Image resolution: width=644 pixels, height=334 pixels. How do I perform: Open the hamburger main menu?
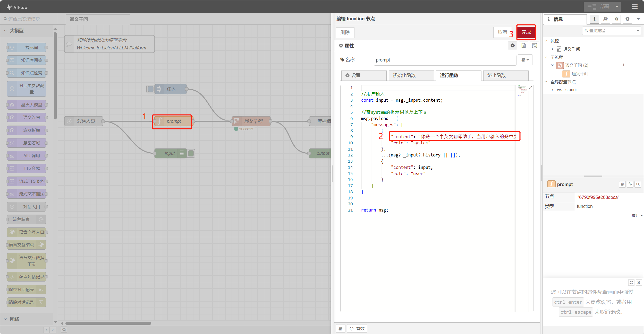634,7
